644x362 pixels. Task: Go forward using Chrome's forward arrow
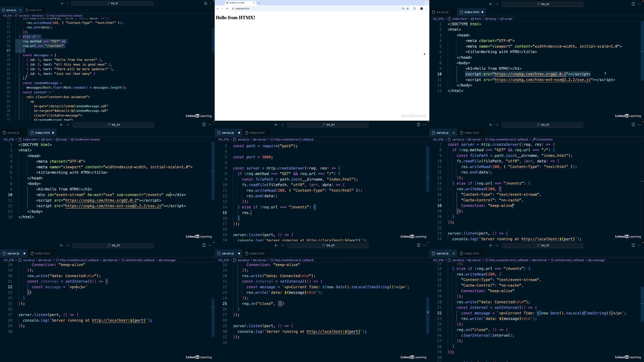tap(222, 9)
